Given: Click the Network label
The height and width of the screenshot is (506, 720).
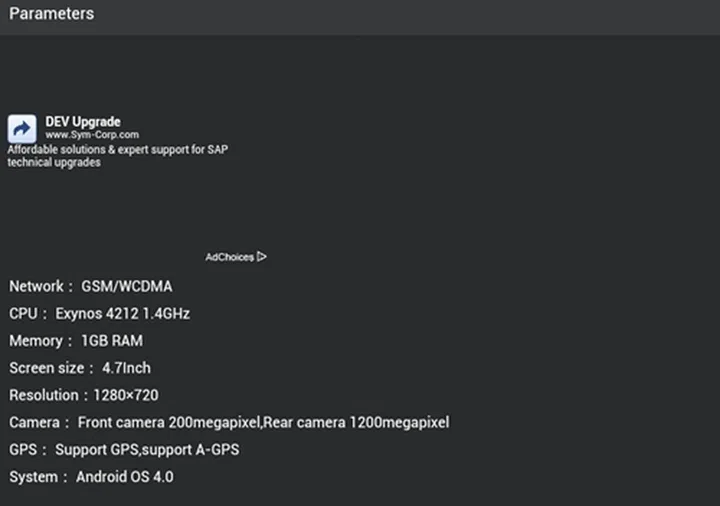Looking at the screenshot, I should (x=36, y=286).
